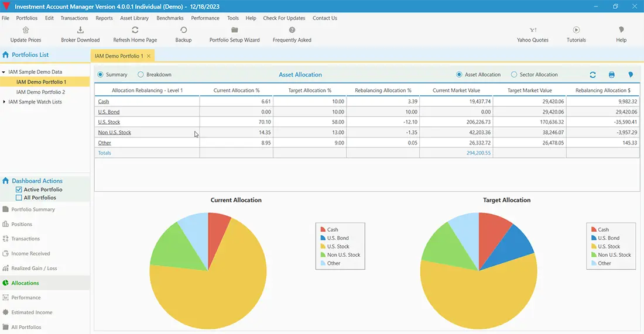The image size is (644, 334).
Task: Open the Asset Library menu
Action: coord(134,18)
